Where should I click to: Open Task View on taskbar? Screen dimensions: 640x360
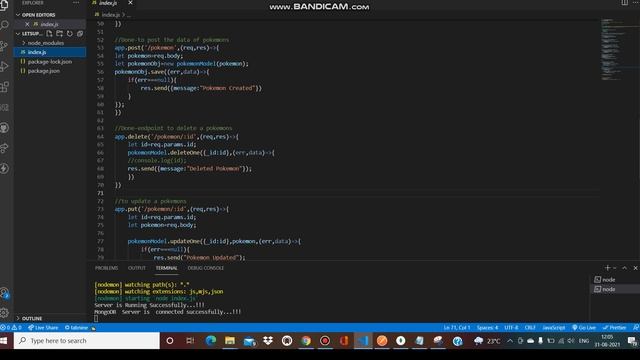tap(190, 340)
